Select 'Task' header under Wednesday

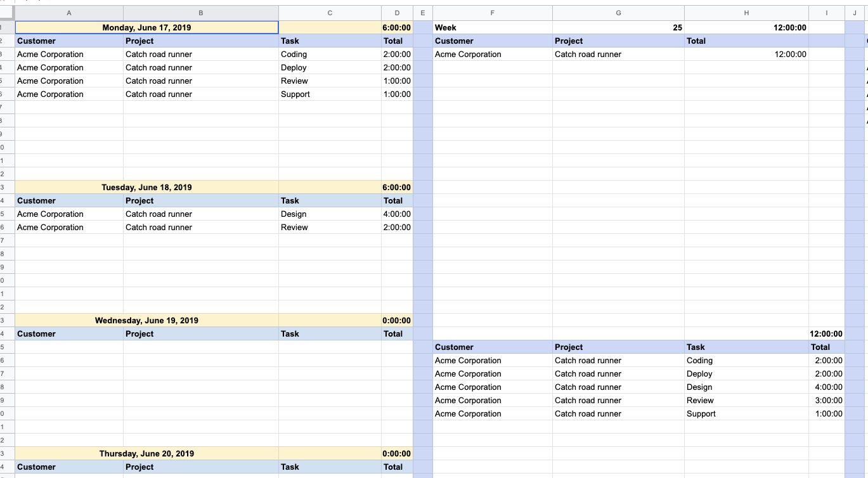[330, 334]
